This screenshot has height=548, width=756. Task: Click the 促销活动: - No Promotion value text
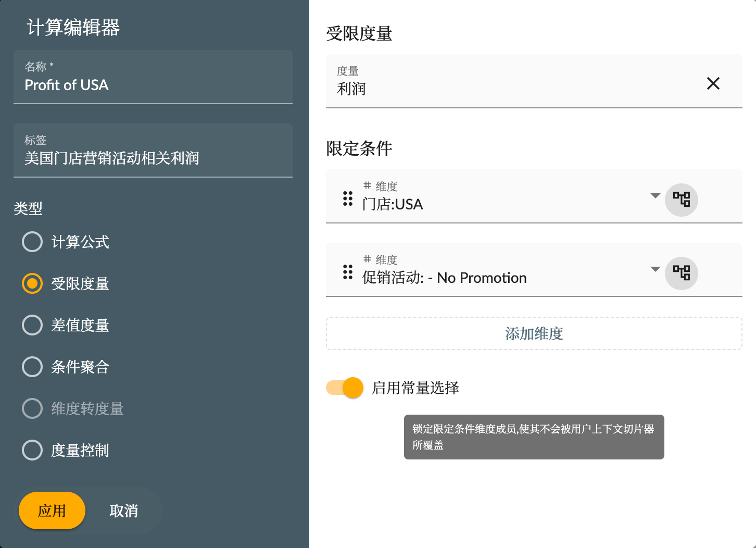(x=444, y=278)
